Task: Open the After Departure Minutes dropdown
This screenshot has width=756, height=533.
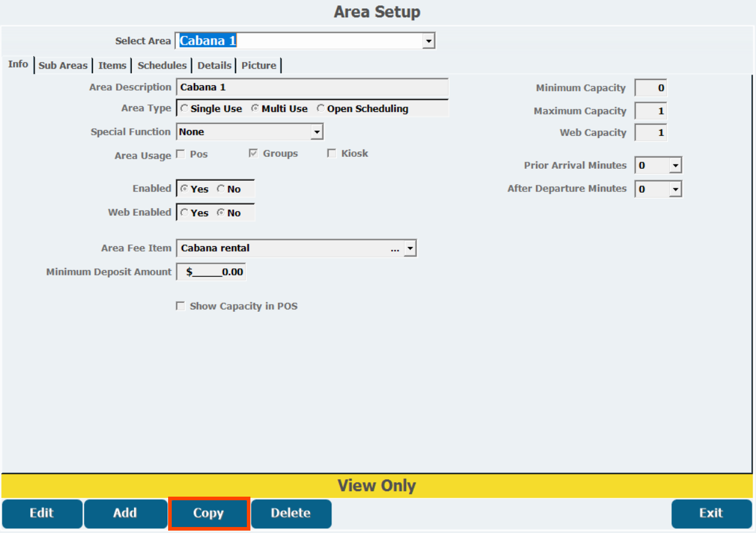Action: 675,189
